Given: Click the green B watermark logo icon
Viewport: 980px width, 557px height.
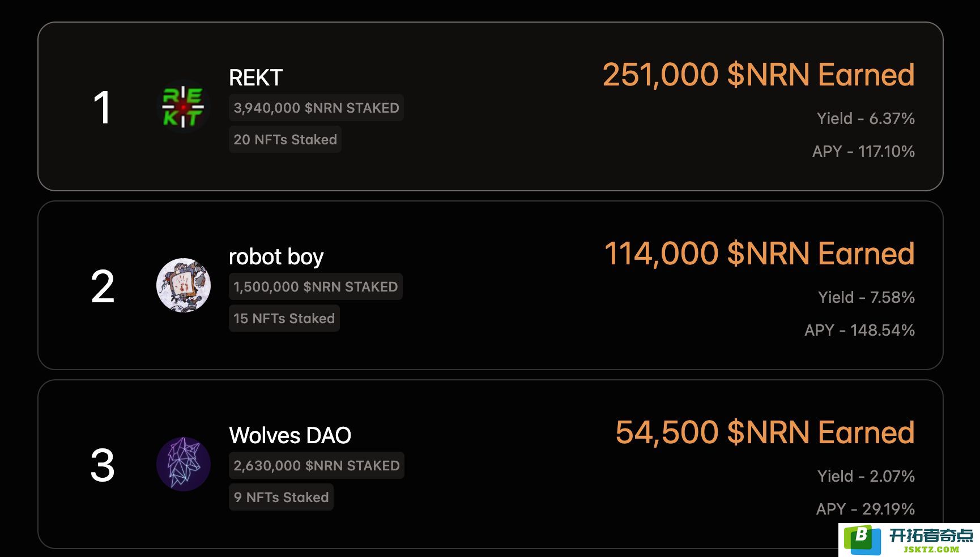Looking at the screenshot, I should point(862,540).
